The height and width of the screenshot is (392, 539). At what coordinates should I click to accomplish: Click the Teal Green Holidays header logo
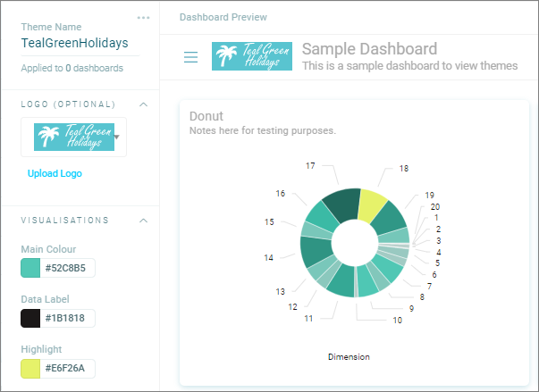point(252,56)
